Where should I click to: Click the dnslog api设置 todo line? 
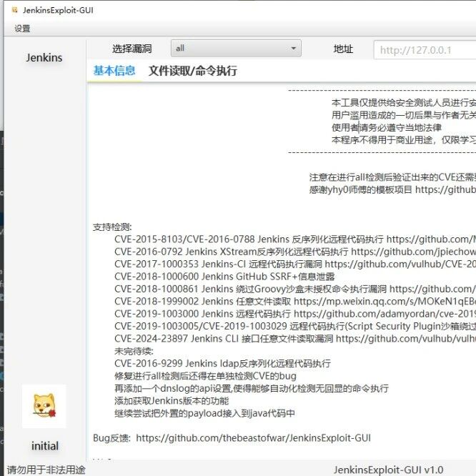pos(252,388)
